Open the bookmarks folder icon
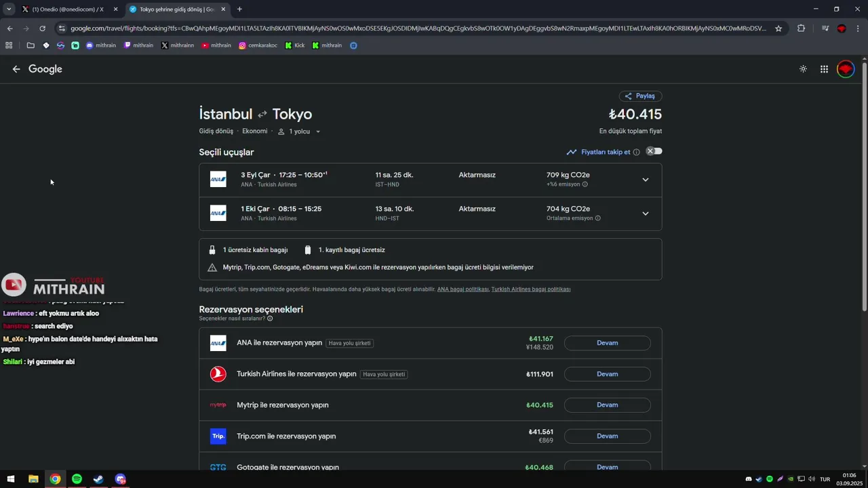The image size is (868, 488). (x=31, y=45)
